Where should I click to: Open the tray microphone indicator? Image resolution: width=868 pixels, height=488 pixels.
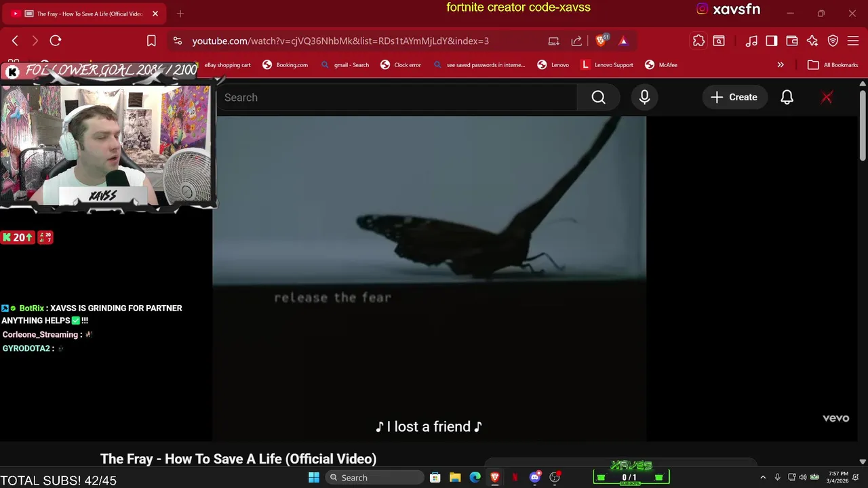[x=778, y=478]
